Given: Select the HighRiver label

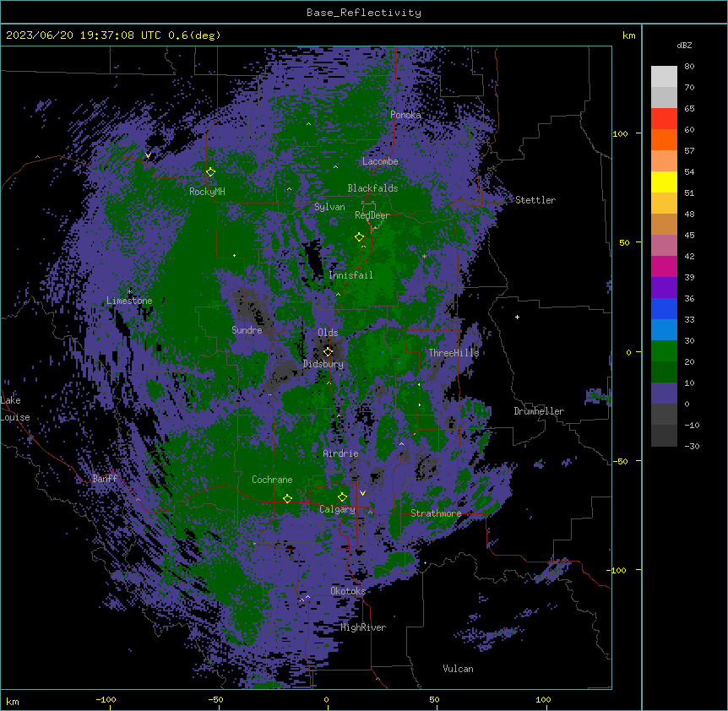Looking at the screenshot, I should pos(363,627).
